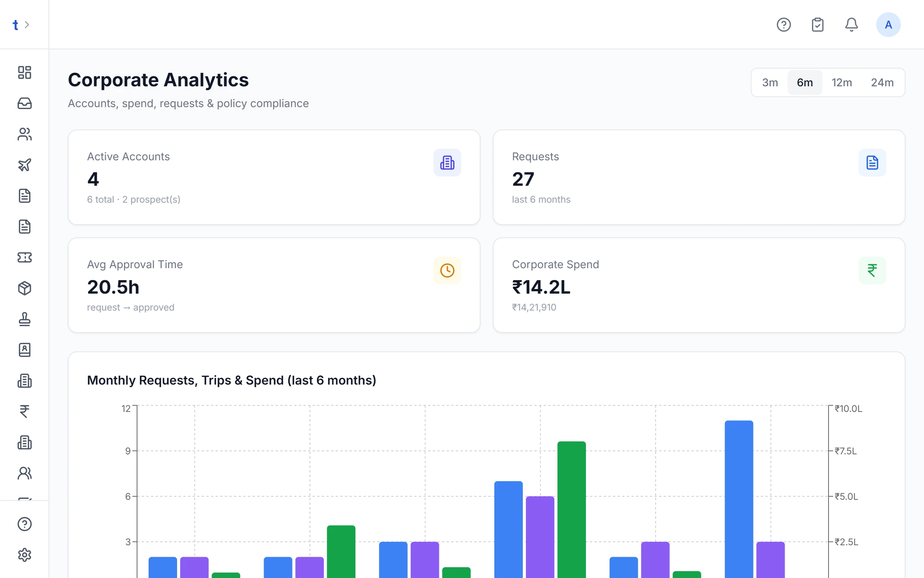This screenshot has width=924, height=578.
Task: Click building icon on Active Accounts card
Action: coord(447,163)
